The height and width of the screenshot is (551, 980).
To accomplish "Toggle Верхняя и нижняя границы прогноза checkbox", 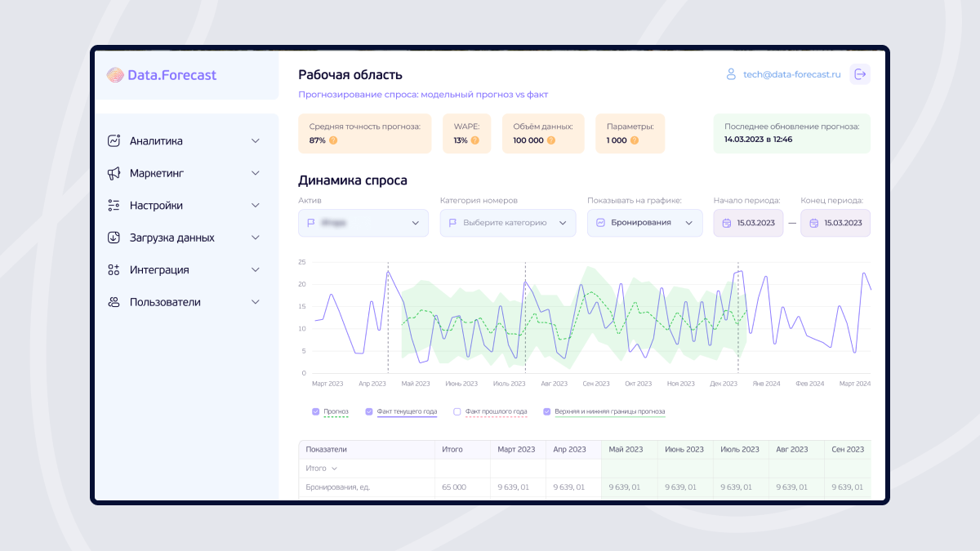I will [546, 411].
